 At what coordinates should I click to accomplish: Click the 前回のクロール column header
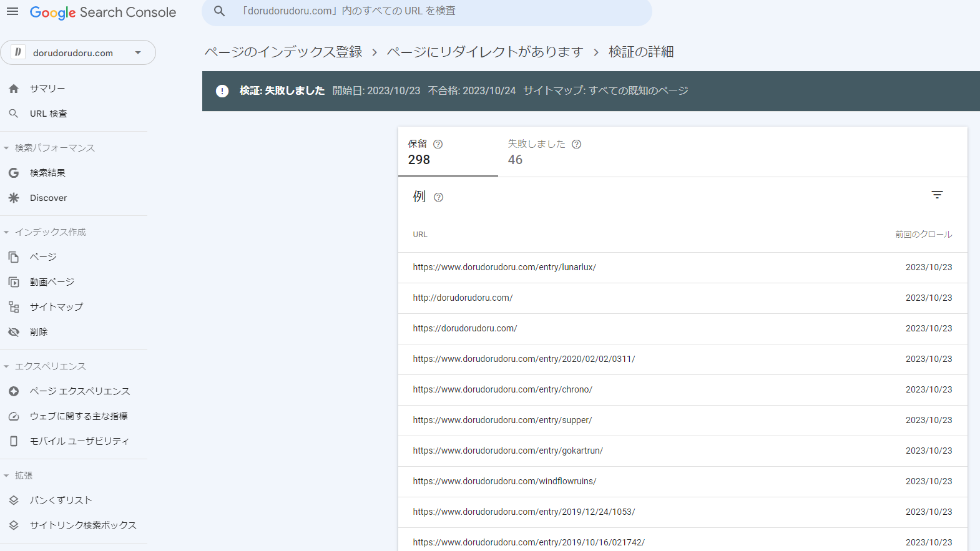tap(924, 235)
